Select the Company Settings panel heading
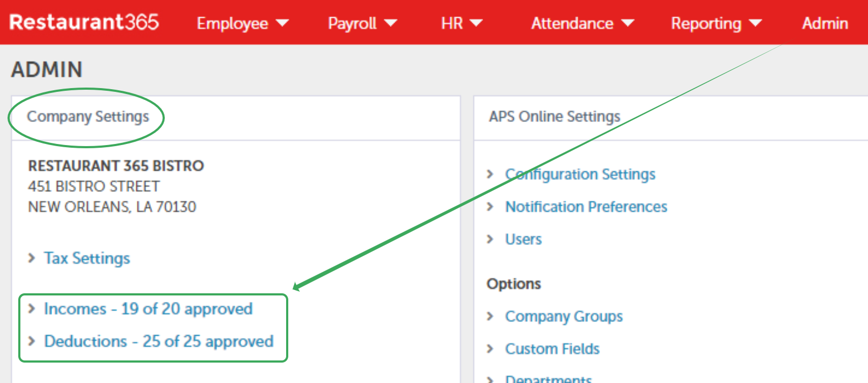 point(88,117)
